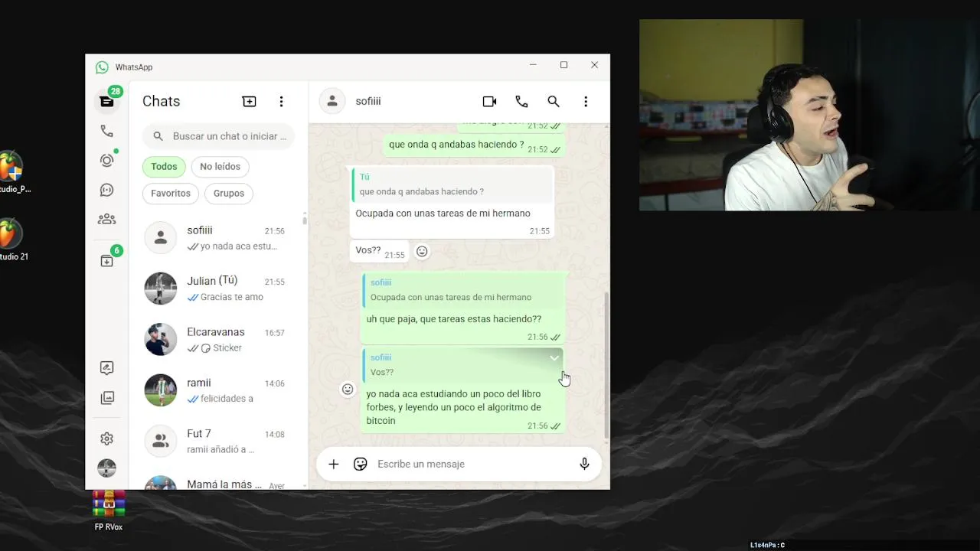Open the media gallery icon in sidebar
Viewport: 980px width, 551px height.
click(x=107, y=398)
